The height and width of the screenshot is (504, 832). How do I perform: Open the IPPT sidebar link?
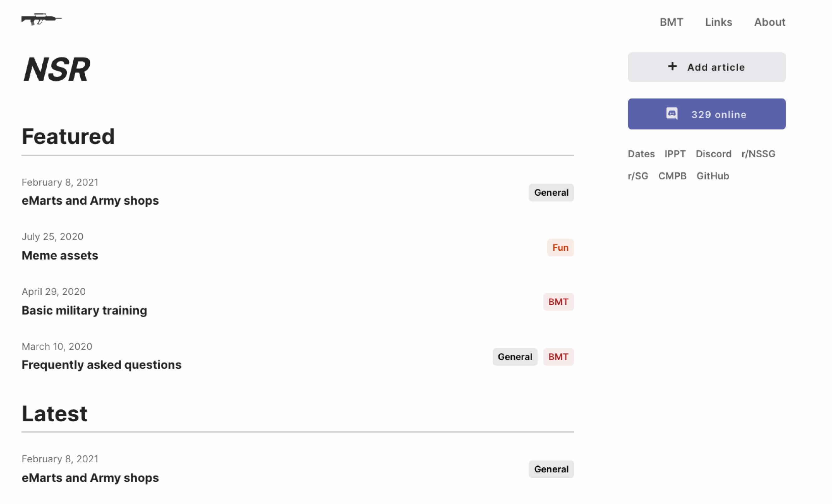(x=675, y=154)
